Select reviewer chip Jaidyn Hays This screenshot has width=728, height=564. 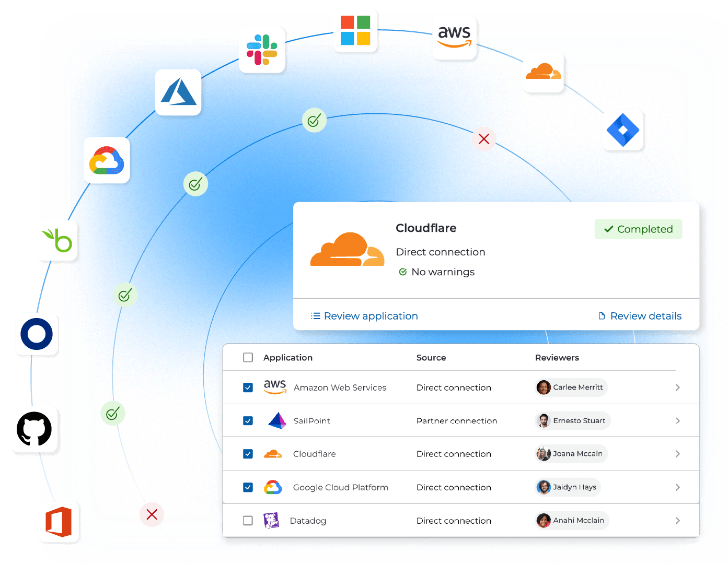(x=569, y=487)
